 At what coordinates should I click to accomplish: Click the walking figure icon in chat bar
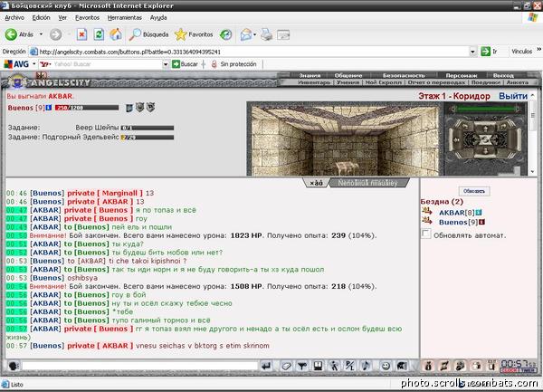pyautogui.click(x=334, y=366)
